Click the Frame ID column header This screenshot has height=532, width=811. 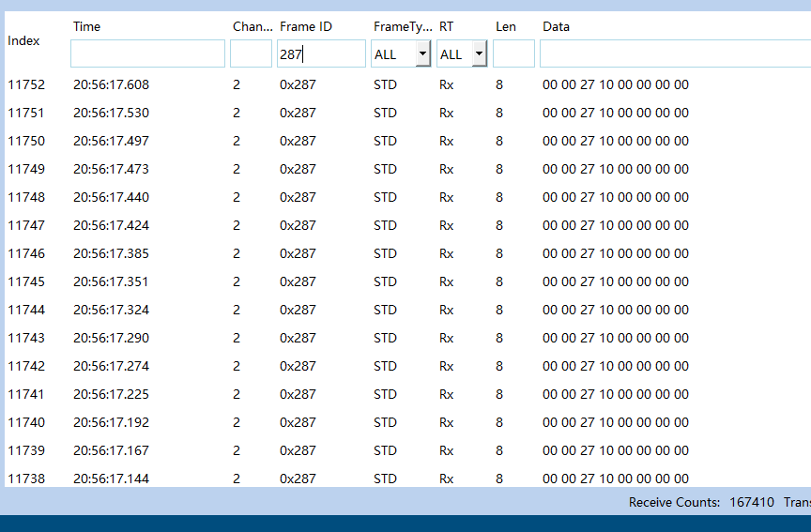pyautogui.click(x=306, y=26)
